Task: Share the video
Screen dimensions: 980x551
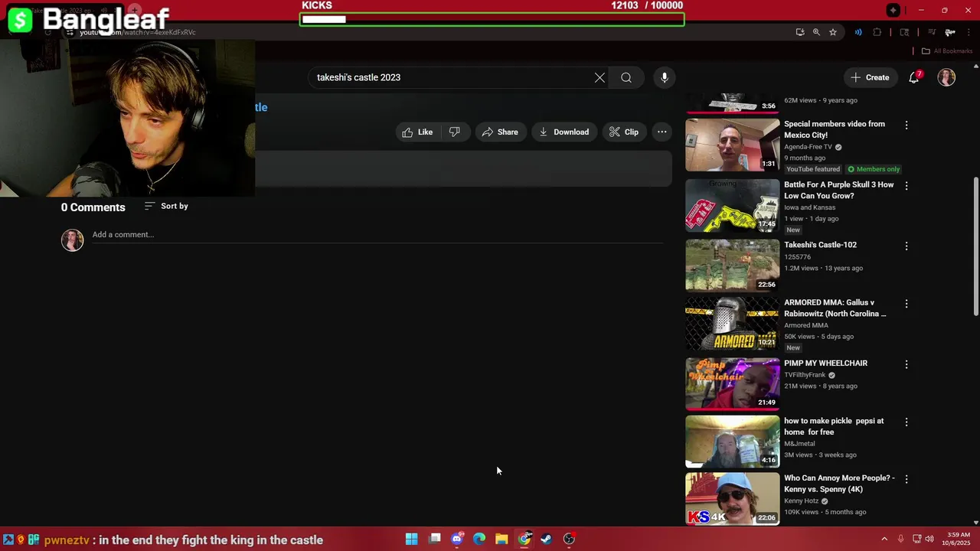Action: (500, 132)
